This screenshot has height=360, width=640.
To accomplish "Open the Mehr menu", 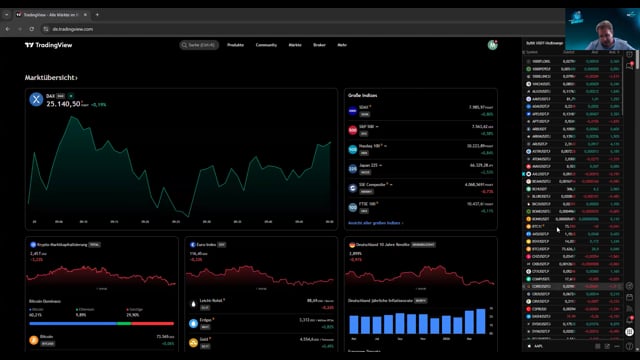I will 342,45.
